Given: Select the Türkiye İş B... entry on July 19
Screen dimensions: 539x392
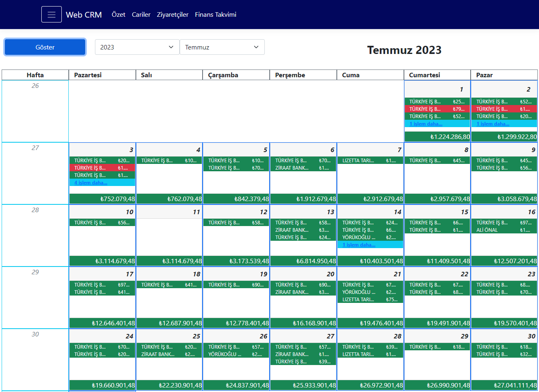Looking at the screenshot, I should [236, 285].
